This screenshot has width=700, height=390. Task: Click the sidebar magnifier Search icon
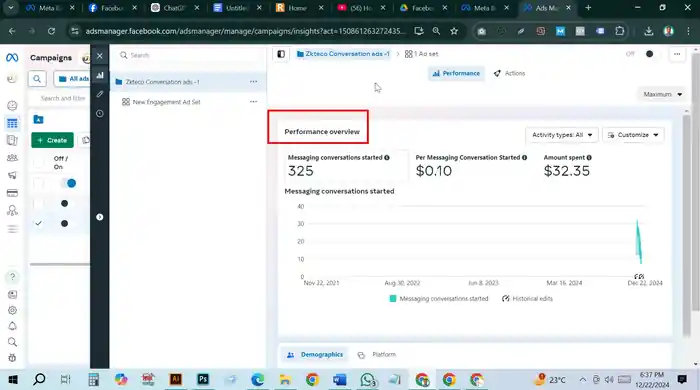click(x=12, y=342)
